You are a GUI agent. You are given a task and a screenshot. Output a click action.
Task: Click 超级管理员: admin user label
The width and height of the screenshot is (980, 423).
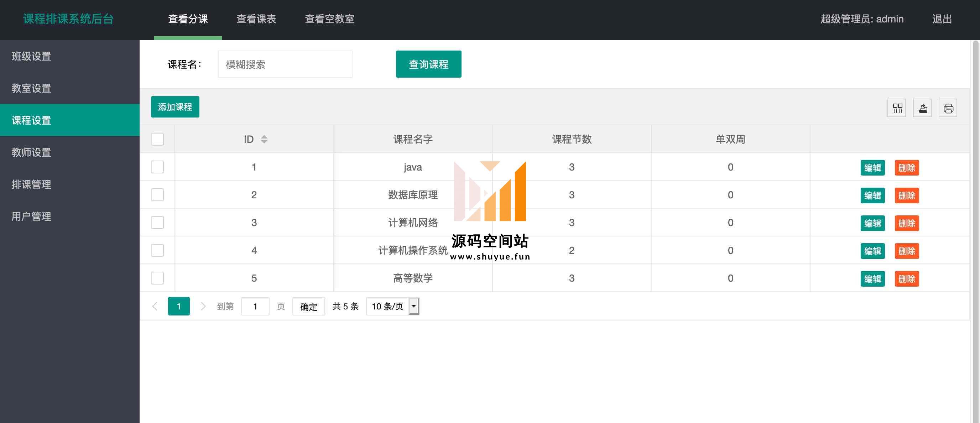coord(862,19)
